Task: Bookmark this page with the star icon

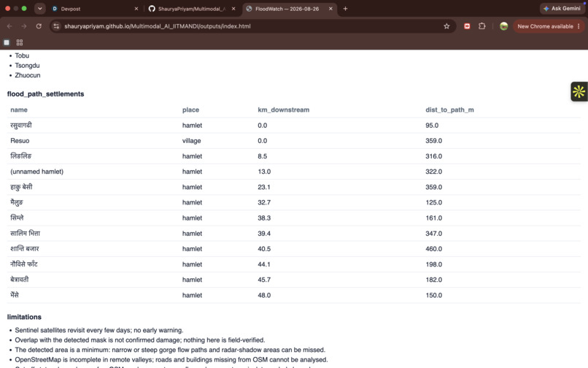Action: pyautogui.click(x=446, y=26)
